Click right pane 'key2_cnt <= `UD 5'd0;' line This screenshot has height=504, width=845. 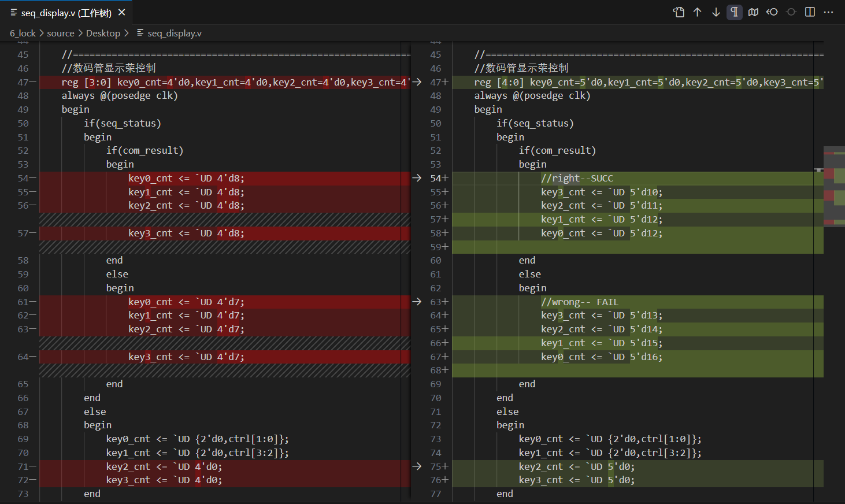pyautogui.click(x=577, y=466)
